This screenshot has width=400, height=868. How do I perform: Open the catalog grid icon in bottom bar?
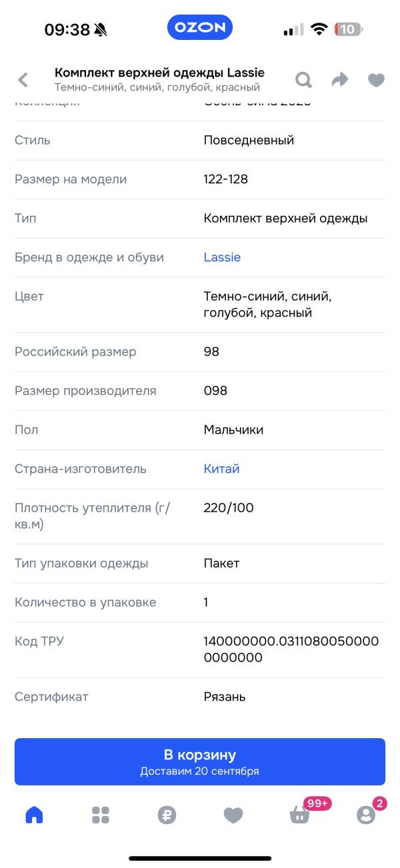(99, 813)
